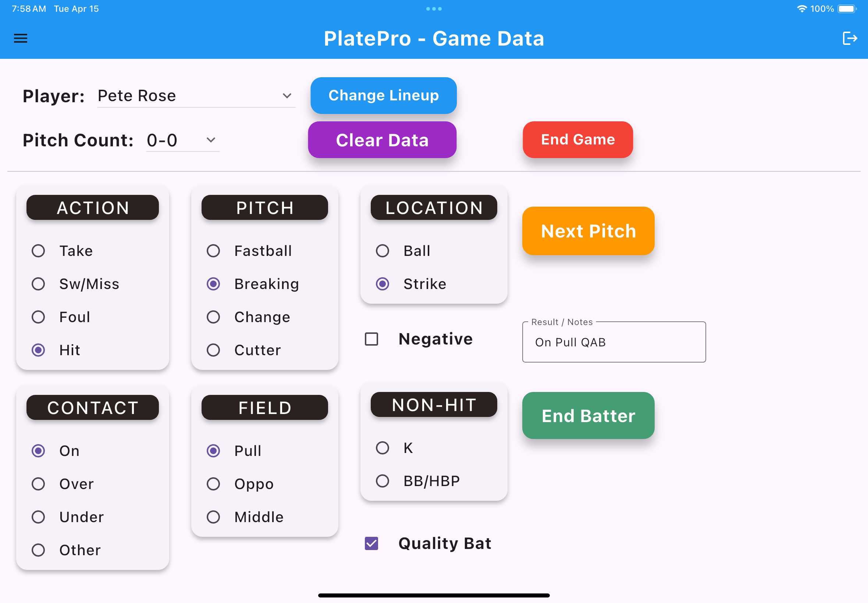Mark K in the Non-Hit section
The image size is (868, 603).
point(383,448)
